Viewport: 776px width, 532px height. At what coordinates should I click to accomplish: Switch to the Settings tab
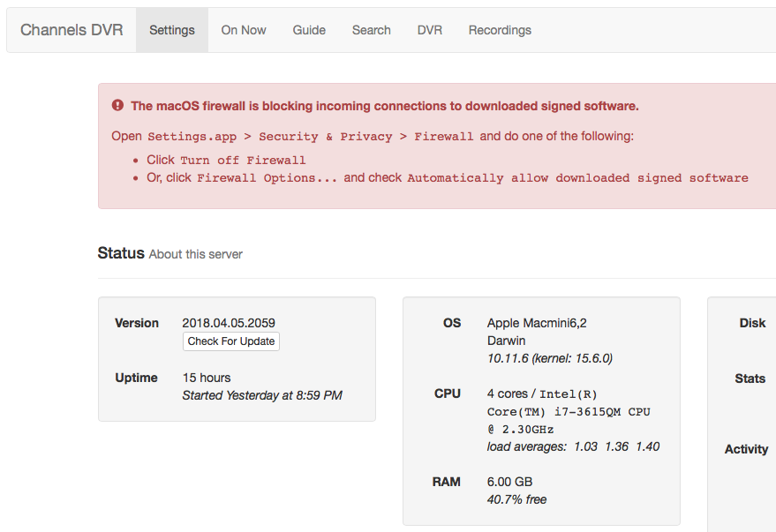coord(172,30)
